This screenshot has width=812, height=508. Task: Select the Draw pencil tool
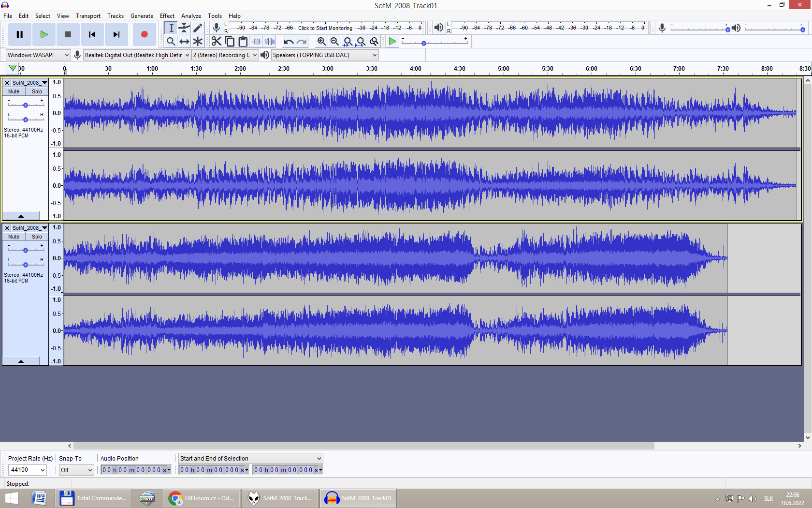coord(198,28)
